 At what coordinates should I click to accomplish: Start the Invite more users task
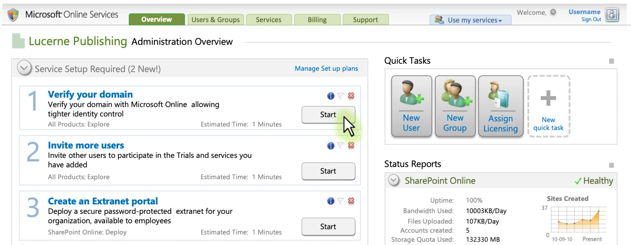point(328,171)
